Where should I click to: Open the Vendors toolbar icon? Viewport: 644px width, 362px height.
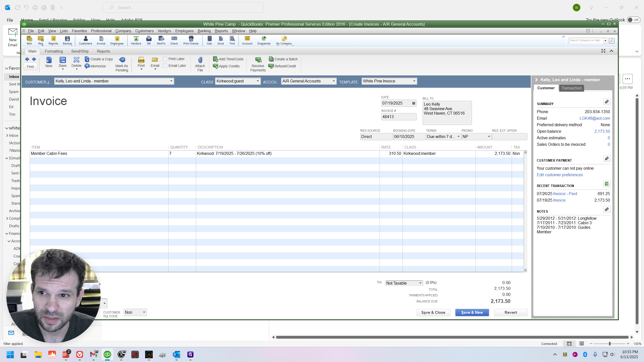coord(136,40)
